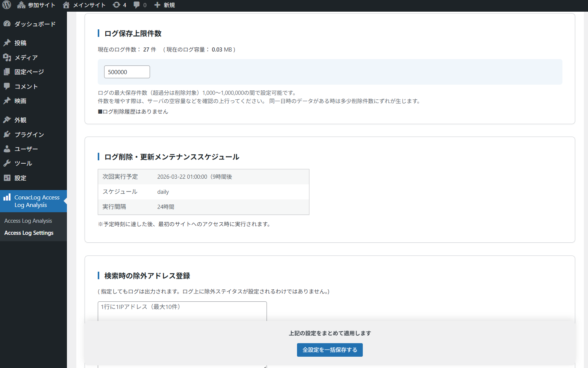The height and width of the screenshot is (368, 588).
Task: Open the 参加サイト network sites icon
Action: click(21, 5)
